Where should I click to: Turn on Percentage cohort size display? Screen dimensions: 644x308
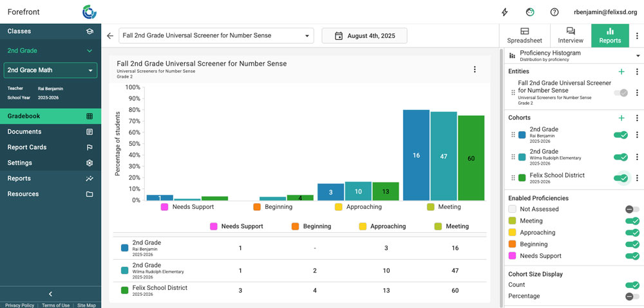pos(632,296)
